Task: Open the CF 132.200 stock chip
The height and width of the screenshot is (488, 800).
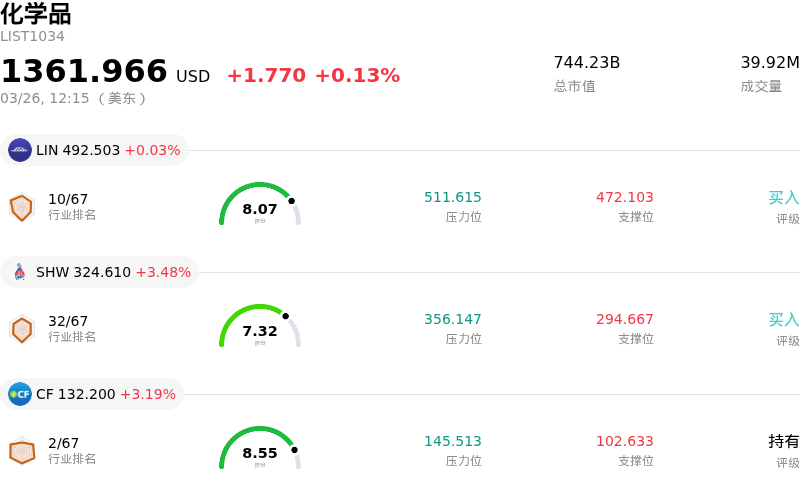Action: pos(93,394)
